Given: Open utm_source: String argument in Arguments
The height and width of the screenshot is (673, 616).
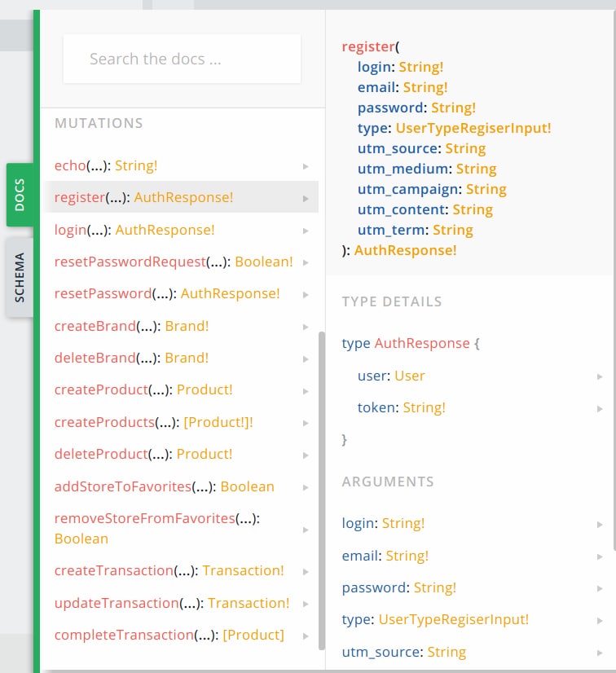Looking at the screenshot, I should pyautogui.click(x=404, y=652).
